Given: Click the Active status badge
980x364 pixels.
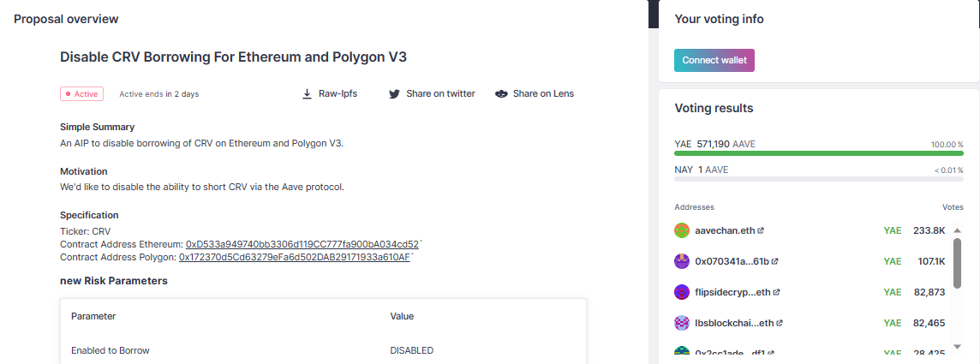Looking at the screenshot, I should coord(82,94).
